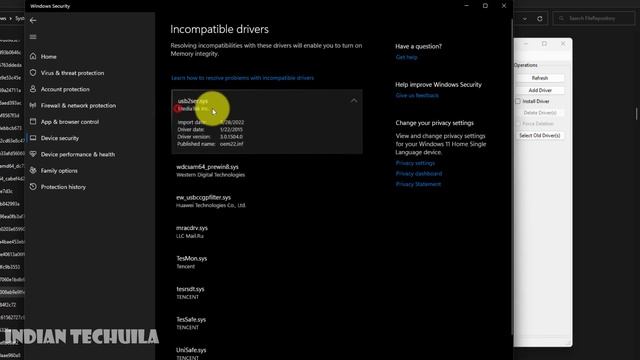
Task: Toggle the Force Deletion checkbox
Action: (x=518, y=124)
